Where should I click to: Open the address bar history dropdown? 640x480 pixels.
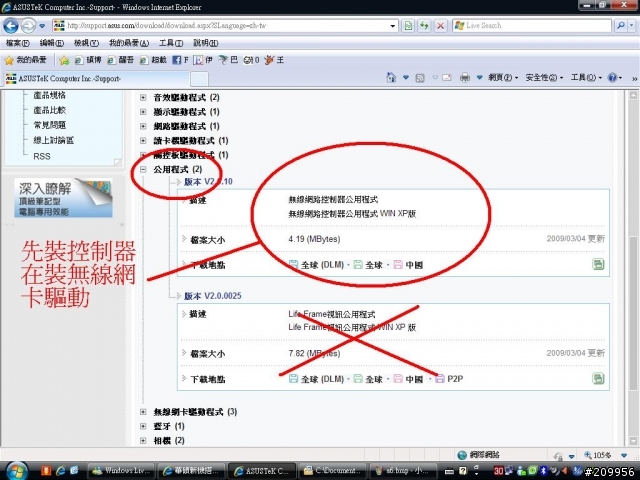tap(393, 26)
